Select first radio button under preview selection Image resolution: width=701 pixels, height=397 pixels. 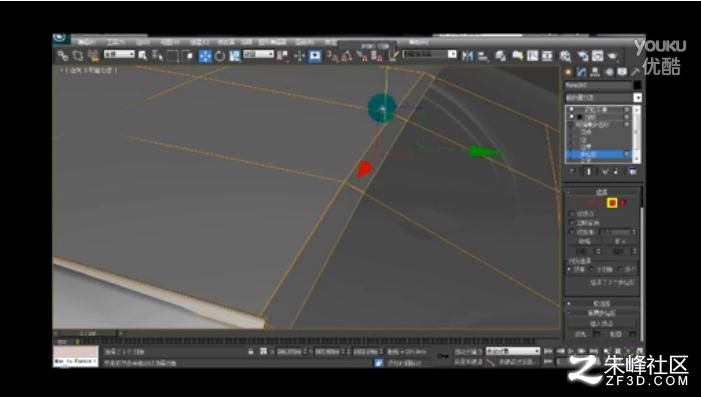(570, 269)
